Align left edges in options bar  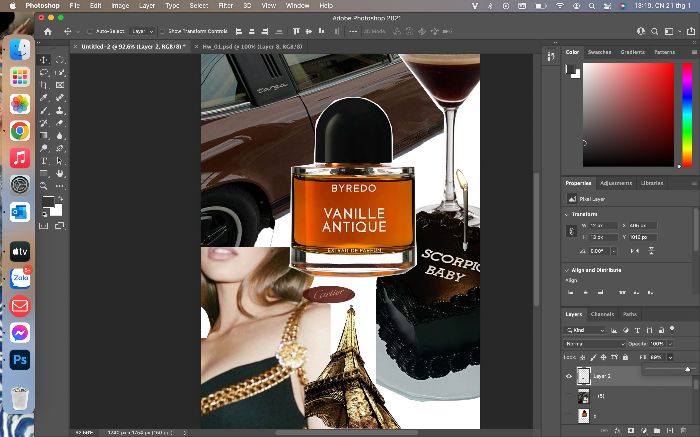click(239, 32)
